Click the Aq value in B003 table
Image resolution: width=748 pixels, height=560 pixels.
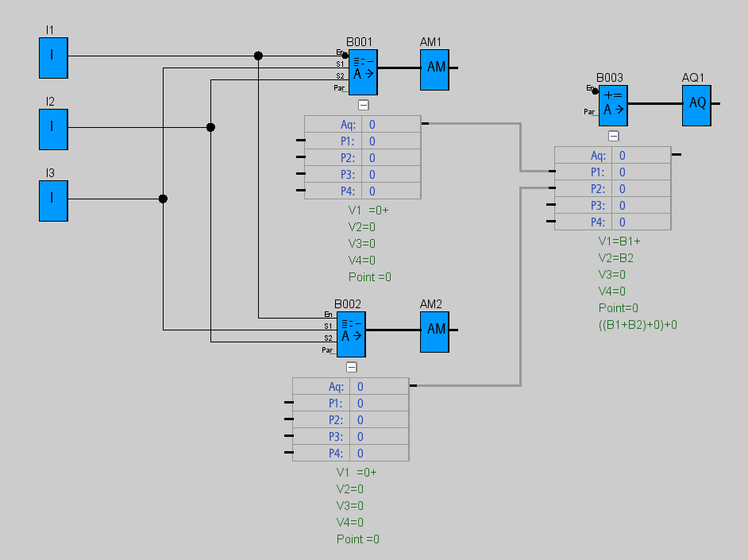coord(641,156)
